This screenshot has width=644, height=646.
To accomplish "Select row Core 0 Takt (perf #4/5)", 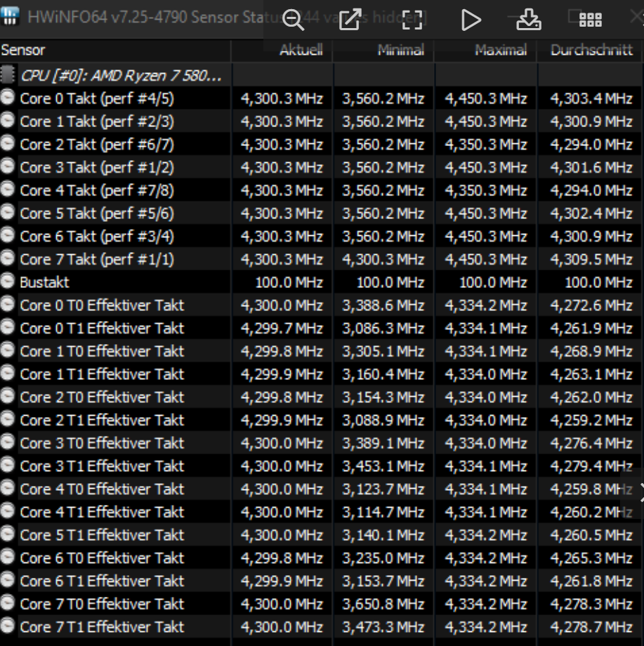I will 322,98.
